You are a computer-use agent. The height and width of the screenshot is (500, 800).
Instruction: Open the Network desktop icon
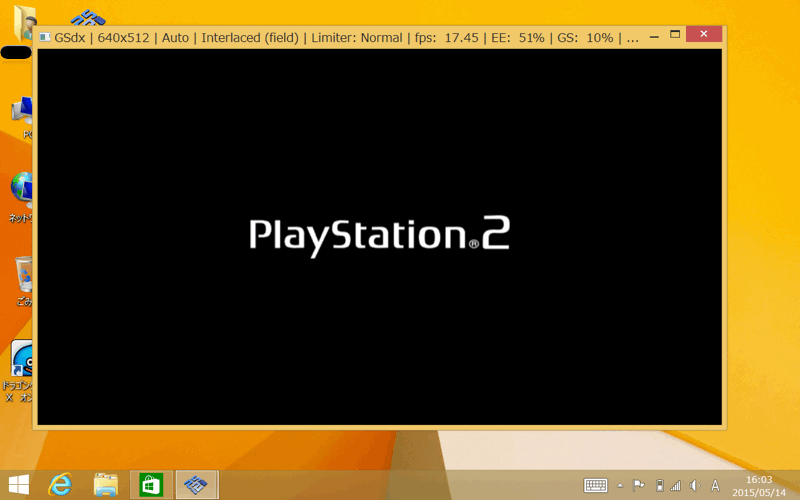[x=22, y=190]
